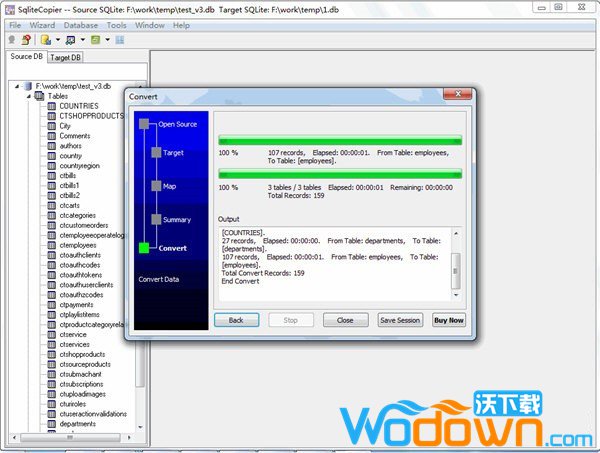600x453 pixels.
Task: Select the authors table in tree
Action: [x=70, y=146]
